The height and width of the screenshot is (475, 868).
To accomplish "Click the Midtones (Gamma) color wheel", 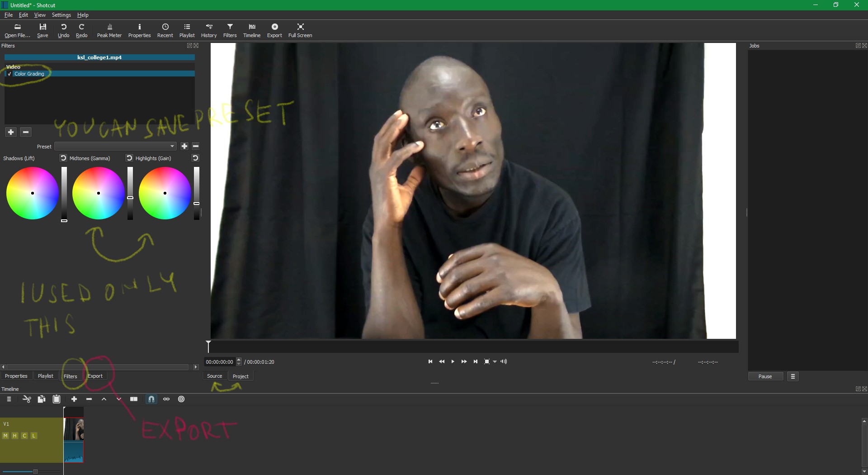I will pos(99,193).
